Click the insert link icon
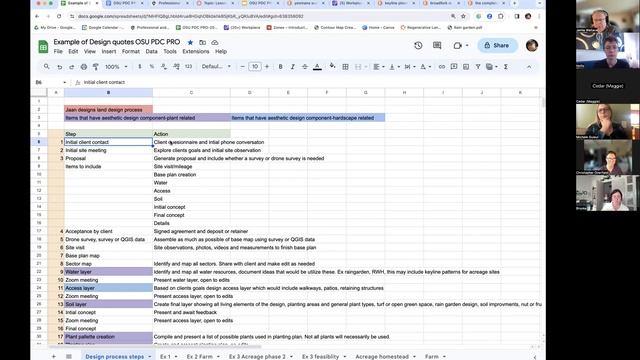 (442, 67)
